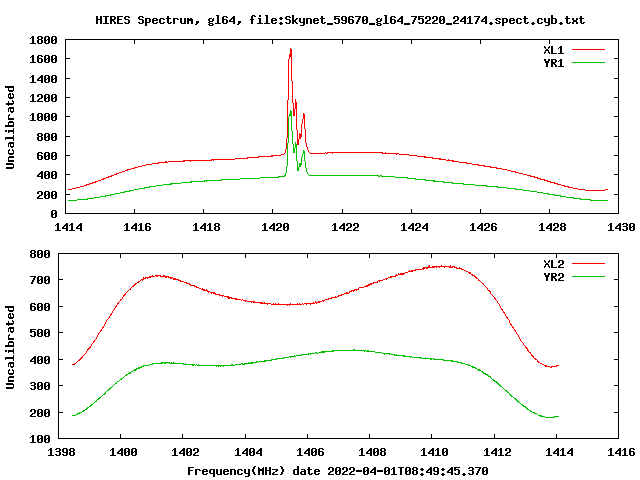Click the XL2 red curve maximum near 1410.5

tap(443, 267)
